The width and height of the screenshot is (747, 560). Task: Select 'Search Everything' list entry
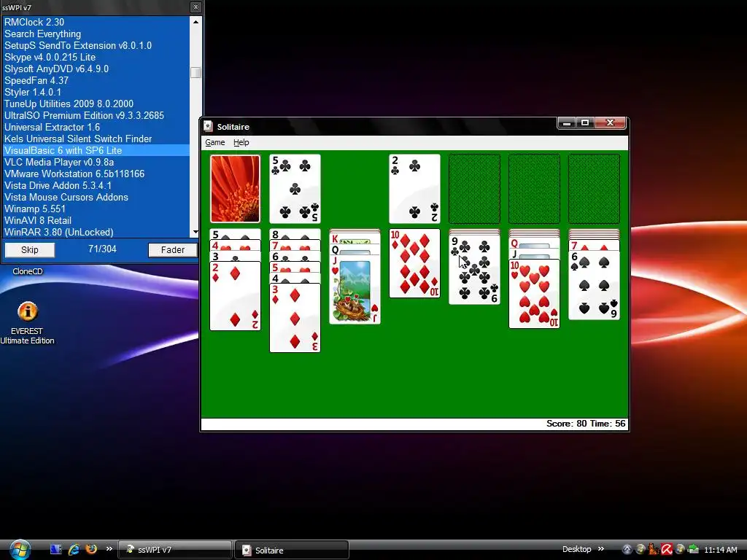point(96,34)
